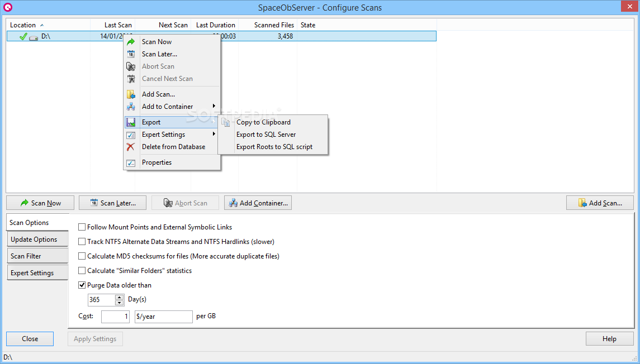Click the Close button

[x=30, y=339]
